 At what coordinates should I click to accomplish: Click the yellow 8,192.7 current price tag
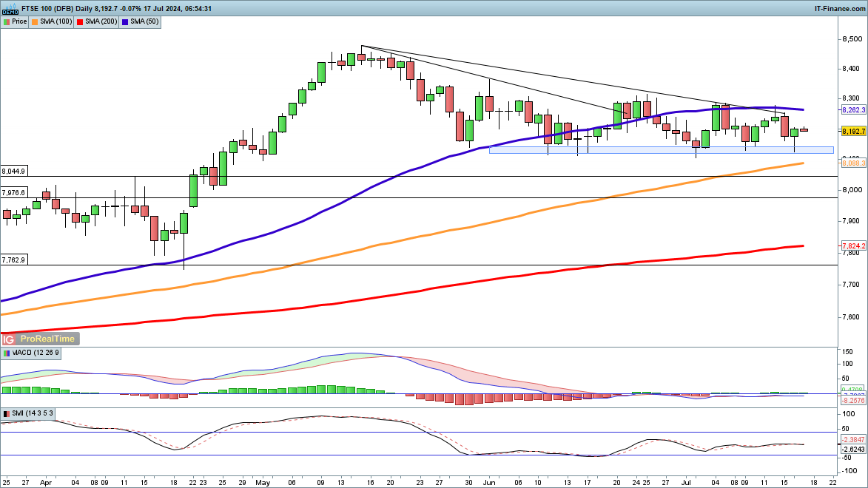point(853,131)
